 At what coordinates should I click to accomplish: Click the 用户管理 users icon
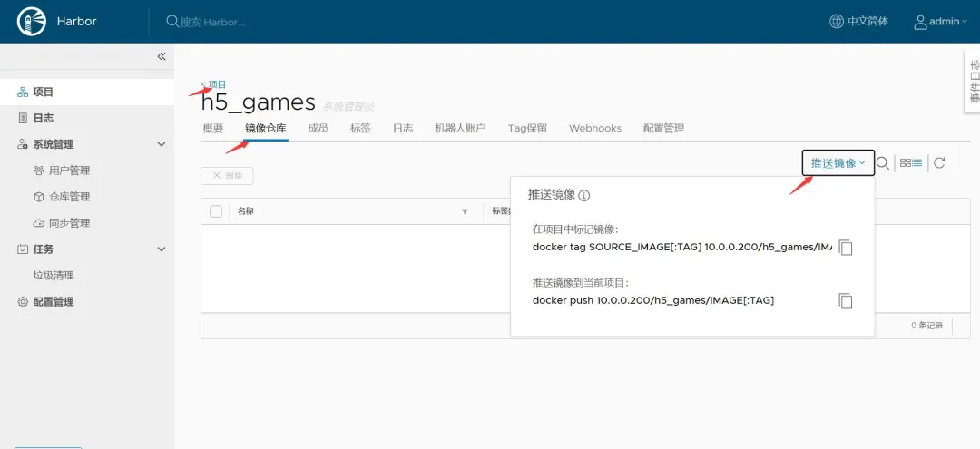39,171
